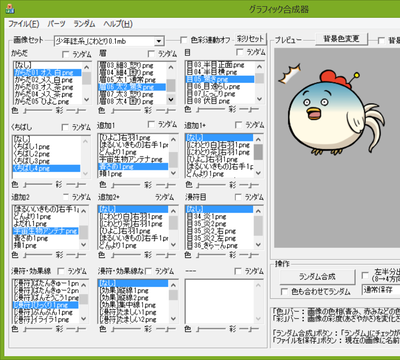Open the ランダム menu
Screen dimensions: 400x360
(x=84, y=24)
